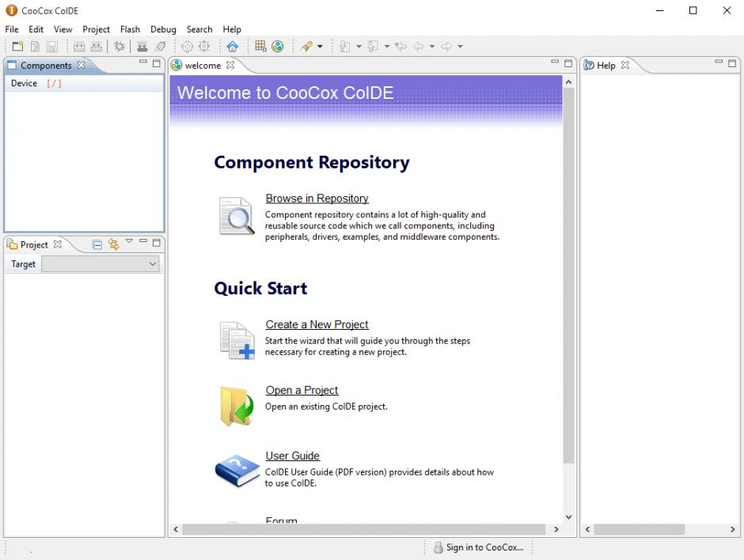Click the Last Edit Location icon
This screenshot has height=560, width=744.
click(x=401, y=47)
